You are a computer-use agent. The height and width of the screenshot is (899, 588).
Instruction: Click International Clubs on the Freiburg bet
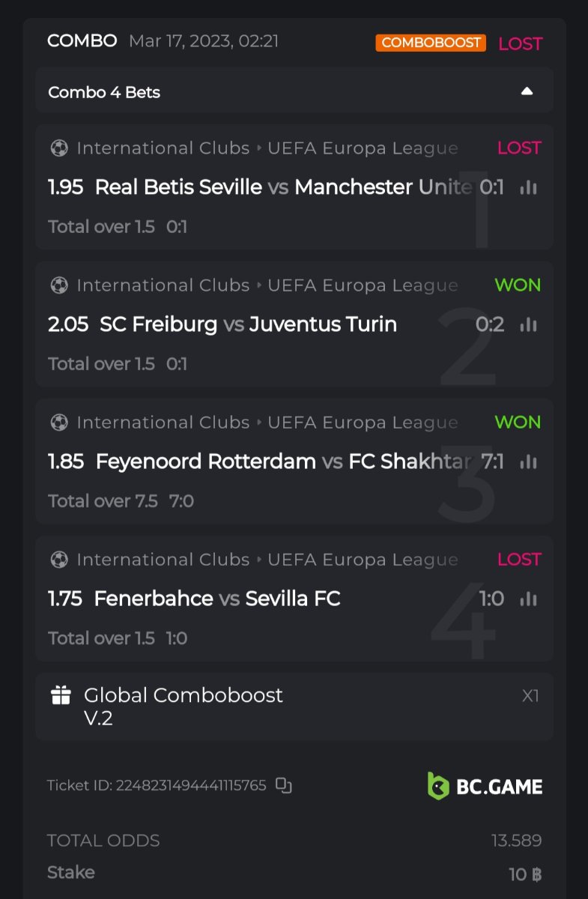pos(163,285)
